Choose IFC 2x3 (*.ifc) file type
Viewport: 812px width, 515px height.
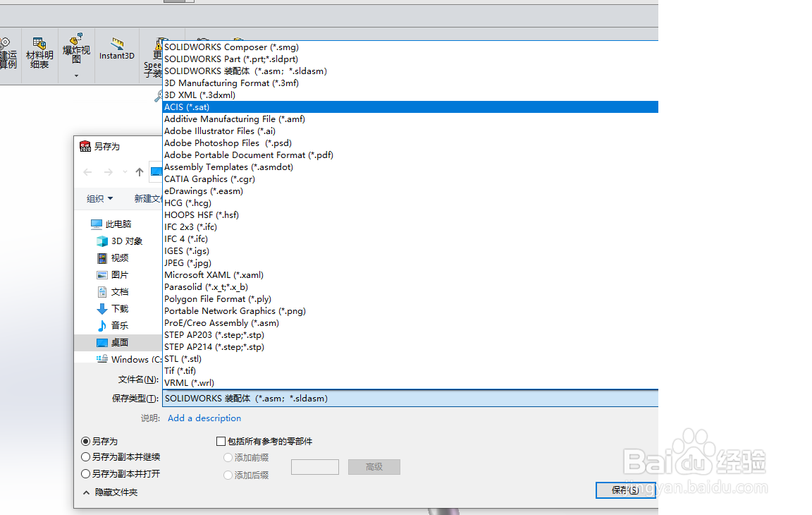(x=410, y=227)
